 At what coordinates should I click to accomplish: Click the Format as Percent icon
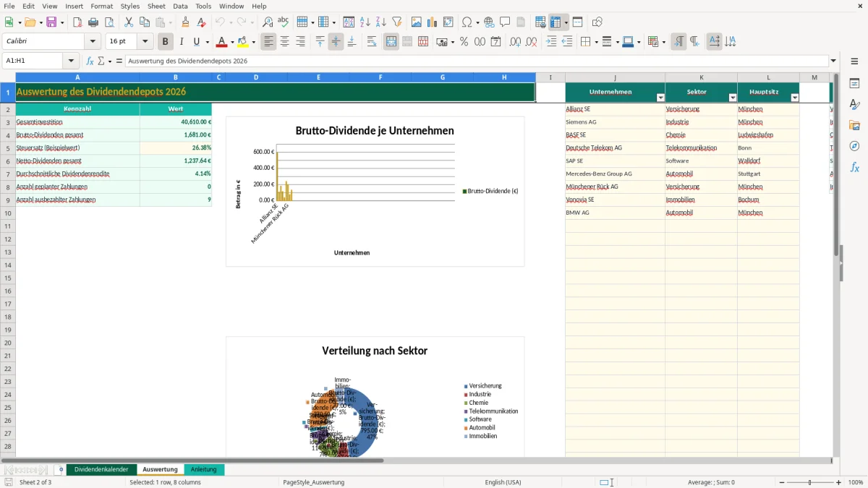coord(464,42)
